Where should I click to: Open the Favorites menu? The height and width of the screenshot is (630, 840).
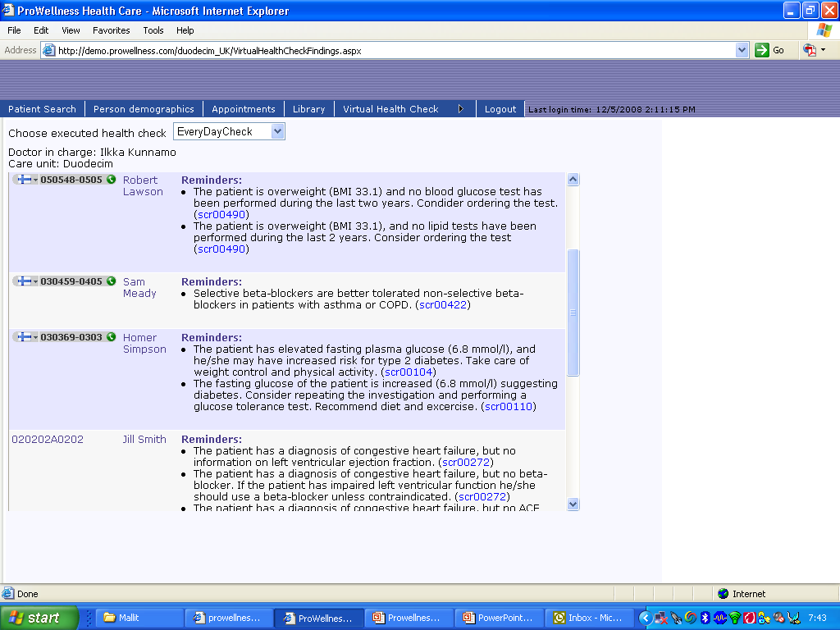[x=111, y=30]
